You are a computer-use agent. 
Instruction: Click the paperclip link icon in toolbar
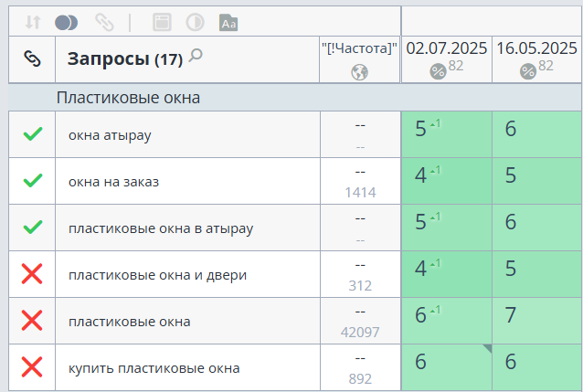(104, 22)
